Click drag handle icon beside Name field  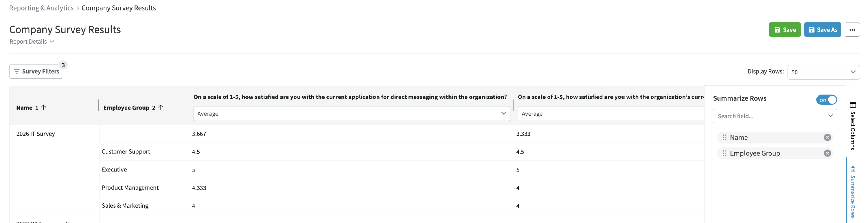[724, 137]
